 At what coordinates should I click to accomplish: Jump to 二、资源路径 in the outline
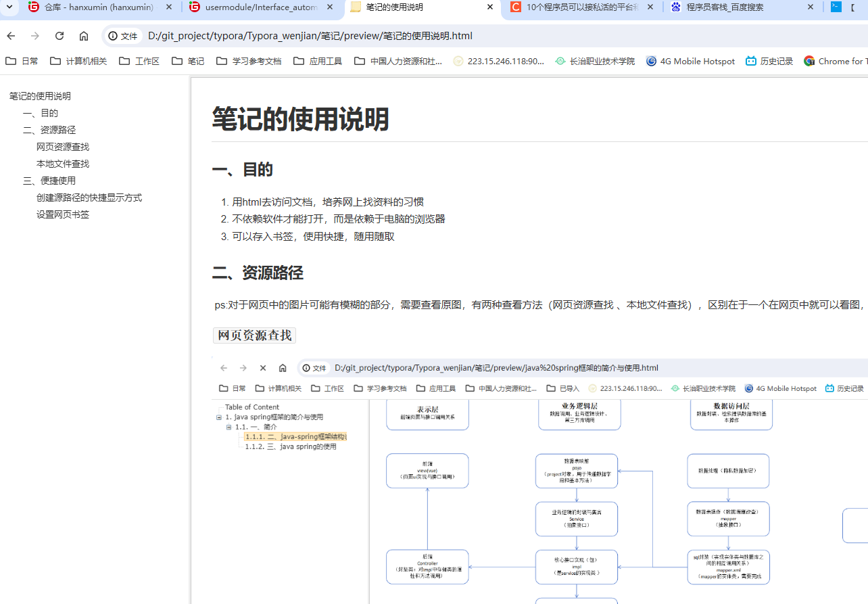click(x=49, y=130)
